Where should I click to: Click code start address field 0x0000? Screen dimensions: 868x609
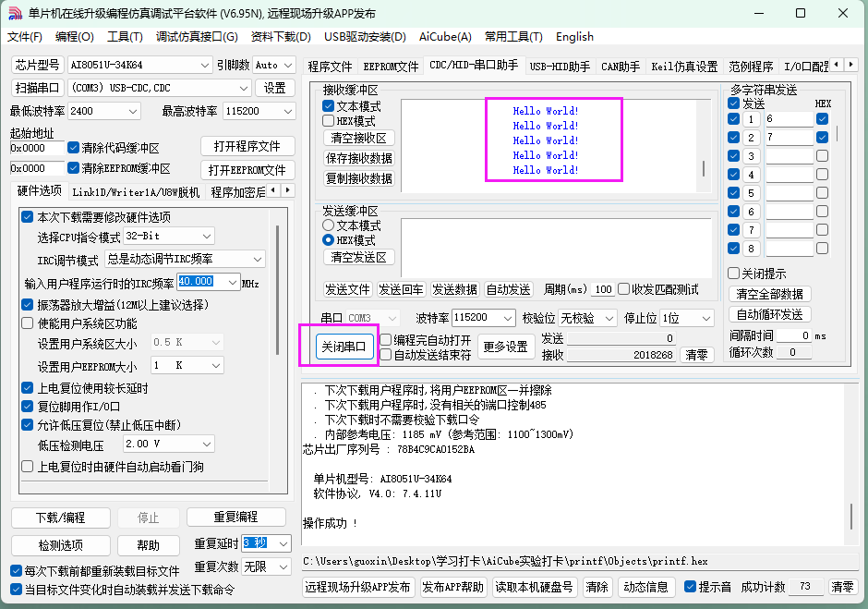(37, 148)
